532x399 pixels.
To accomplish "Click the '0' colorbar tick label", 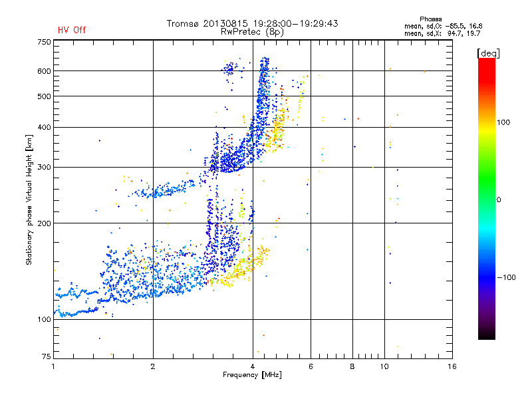I will pyautogui.click(x=499, y=200).
